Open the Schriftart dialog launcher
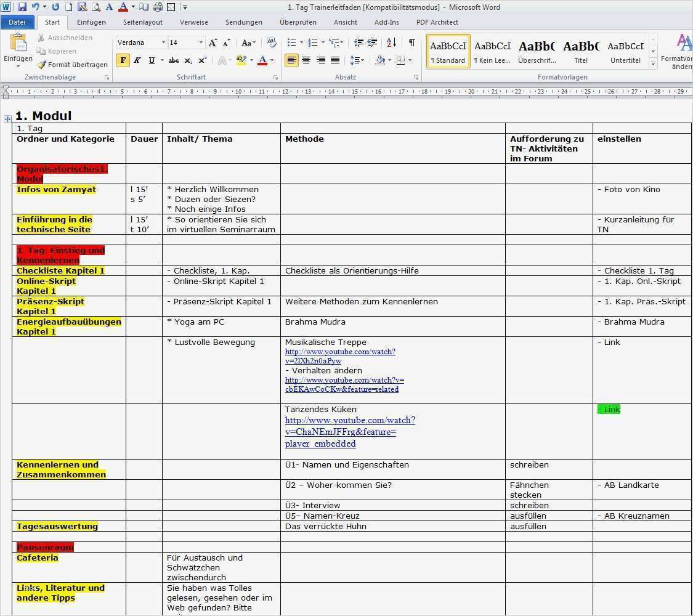The width and height of the screenshot is (693, 616). tap(275, 78)
